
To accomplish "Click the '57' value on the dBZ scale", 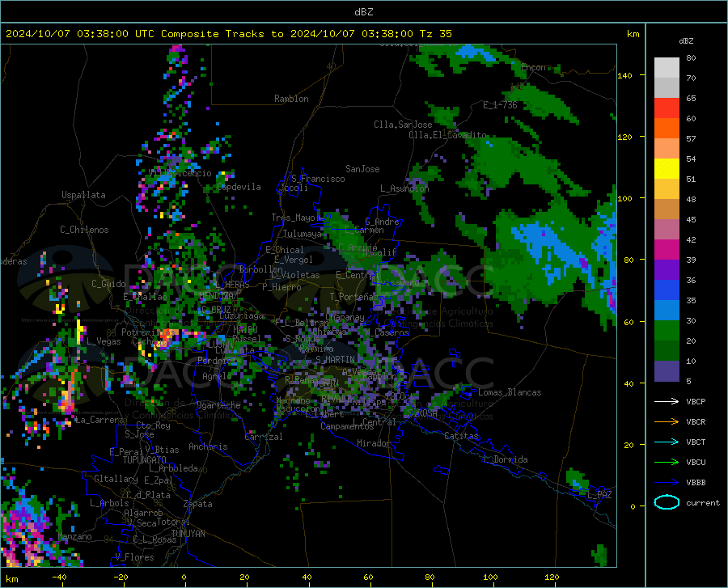I will click(x=691, y=139).
